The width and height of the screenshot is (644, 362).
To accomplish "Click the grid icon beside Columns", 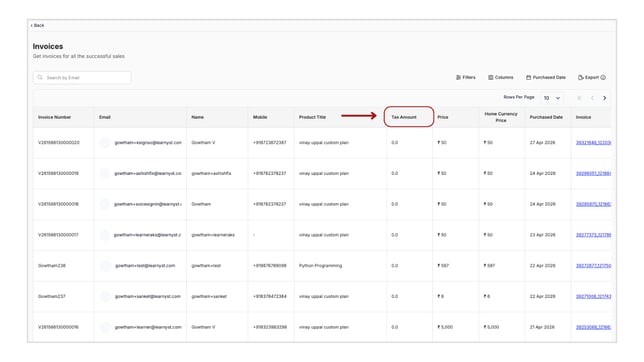I will point(490,77).
